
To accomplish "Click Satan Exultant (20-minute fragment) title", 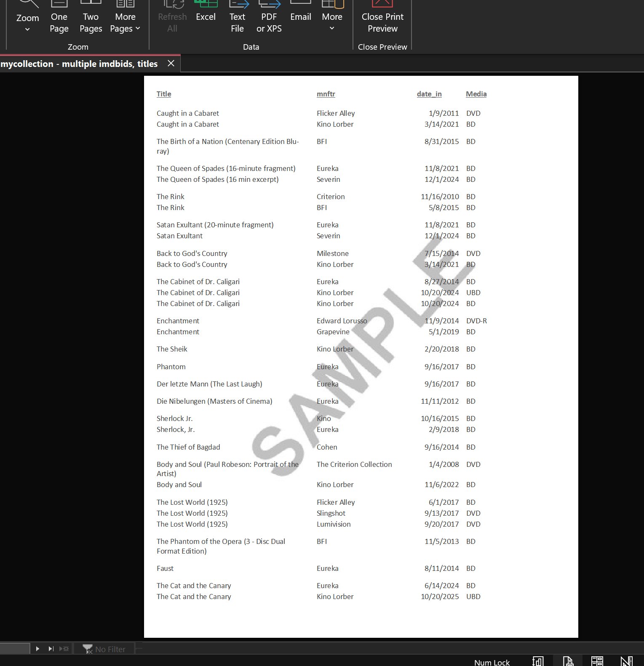I will tap(215, 225).
